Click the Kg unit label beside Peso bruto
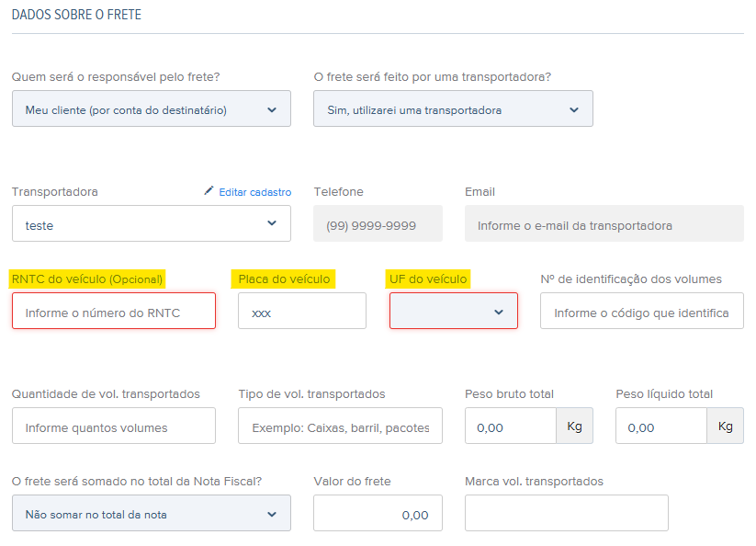 pyautogui.click(x=575, y=426)
